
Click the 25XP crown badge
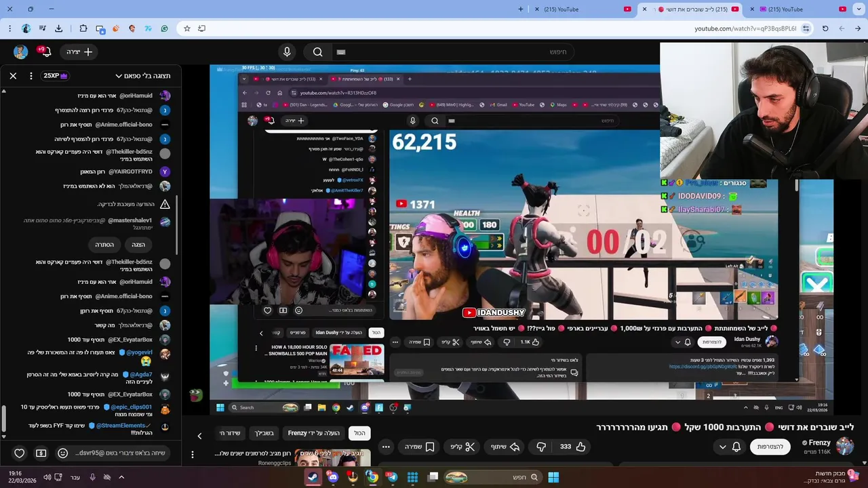56,76
